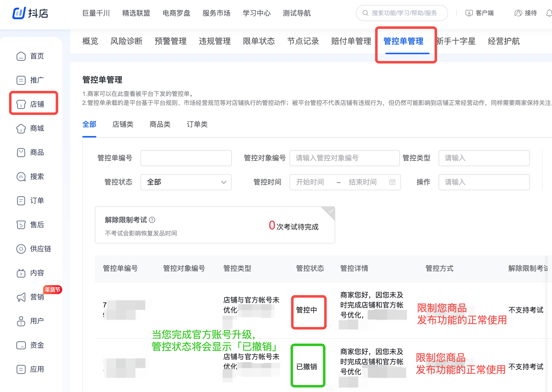Toggle the 解除限制考试 filter card
552x392 pixels.
pos(215,225)
